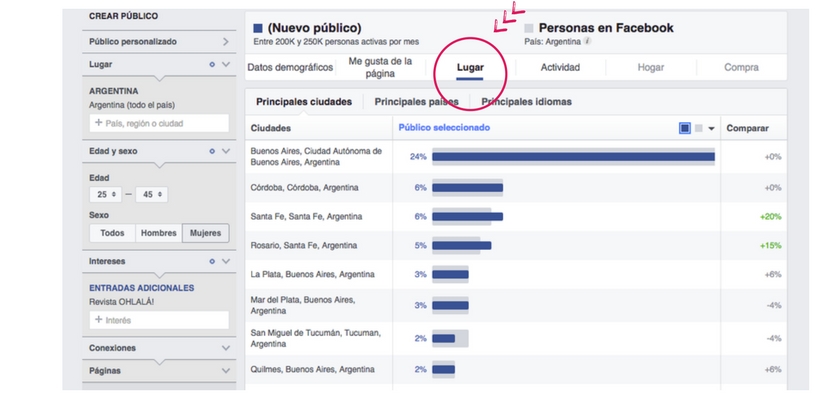This screenshot has width=840, height=400.
Task: Click País, región o ciudad input field
Action: coord(159,123)
